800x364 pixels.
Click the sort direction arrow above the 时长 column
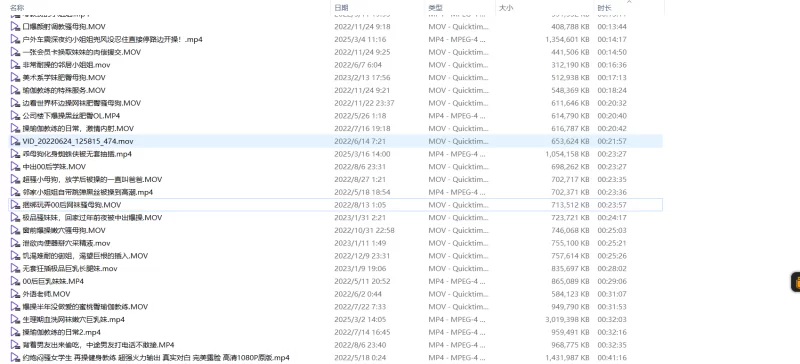pyautogui.click(x=629, y=2)
